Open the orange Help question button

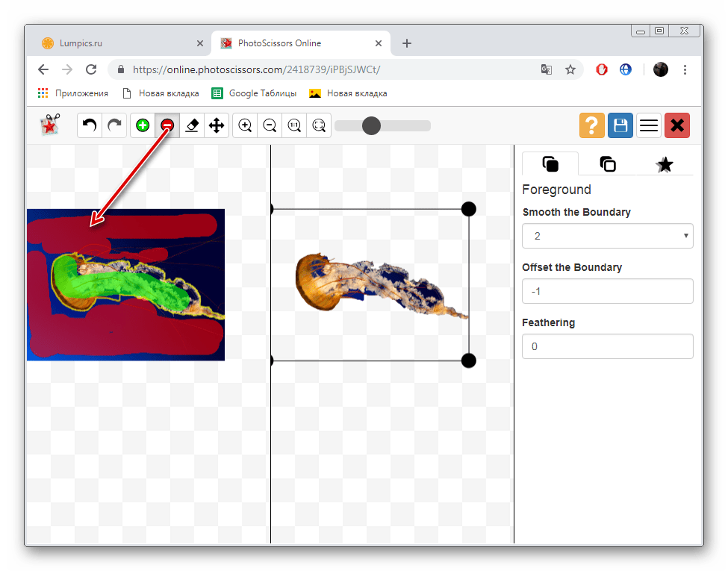point(591,125)
